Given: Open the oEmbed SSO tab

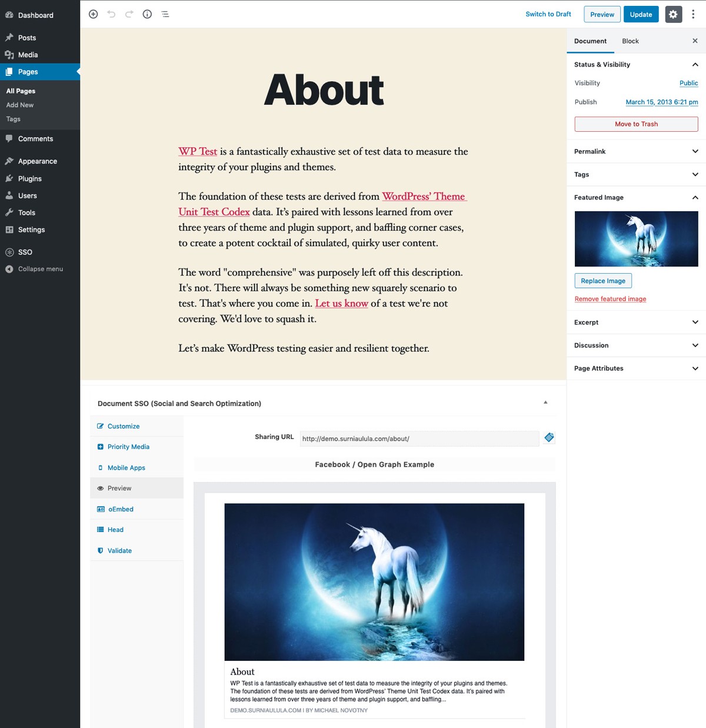Looking at the screenshot, I should coord(136,509).
